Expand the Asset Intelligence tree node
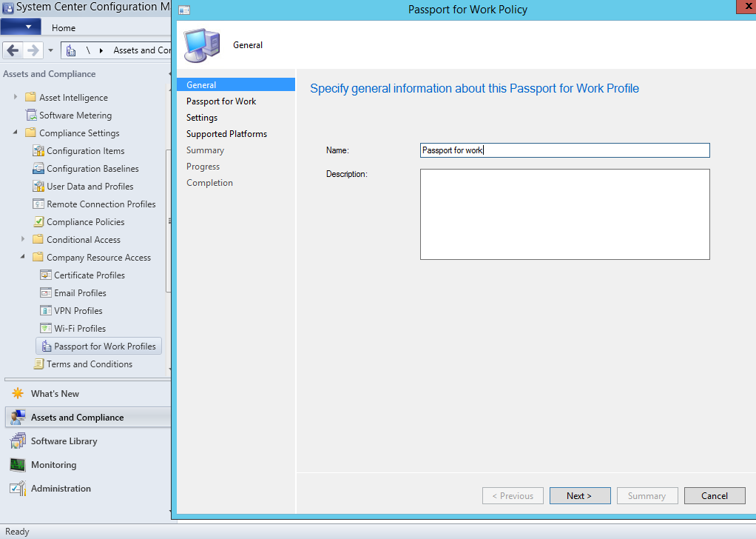 pyautogui.click(x=16, y=97)
